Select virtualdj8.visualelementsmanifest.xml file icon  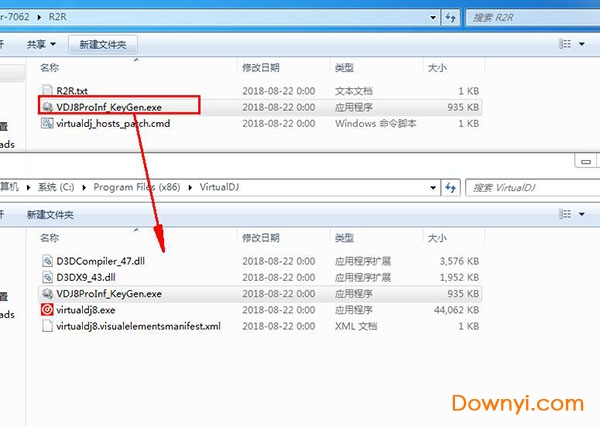tap(47, 327)
